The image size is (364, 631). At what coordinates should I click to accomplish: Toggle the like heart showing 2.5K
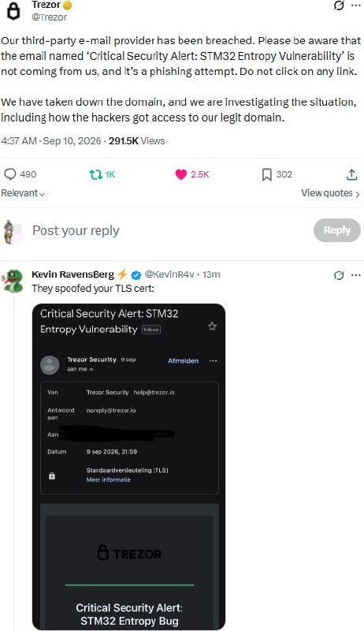click(x=180, y=174)
